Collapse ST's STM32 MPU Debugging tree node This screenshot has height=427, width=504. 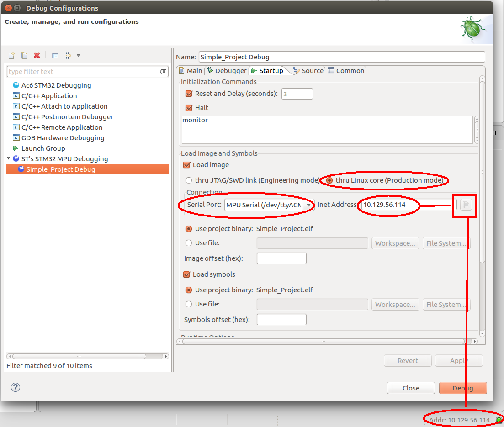coord(9,159)
